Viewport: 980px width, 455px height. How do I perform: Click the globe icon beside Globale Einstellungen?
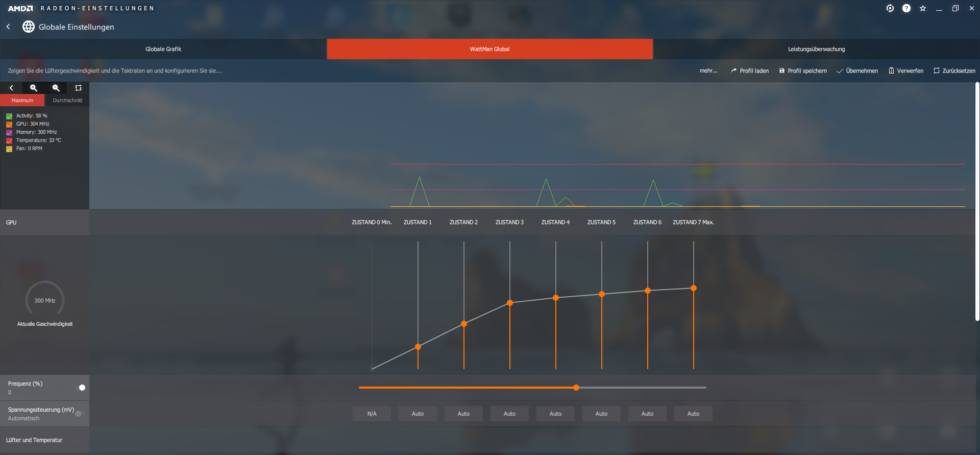coord(29,27)
